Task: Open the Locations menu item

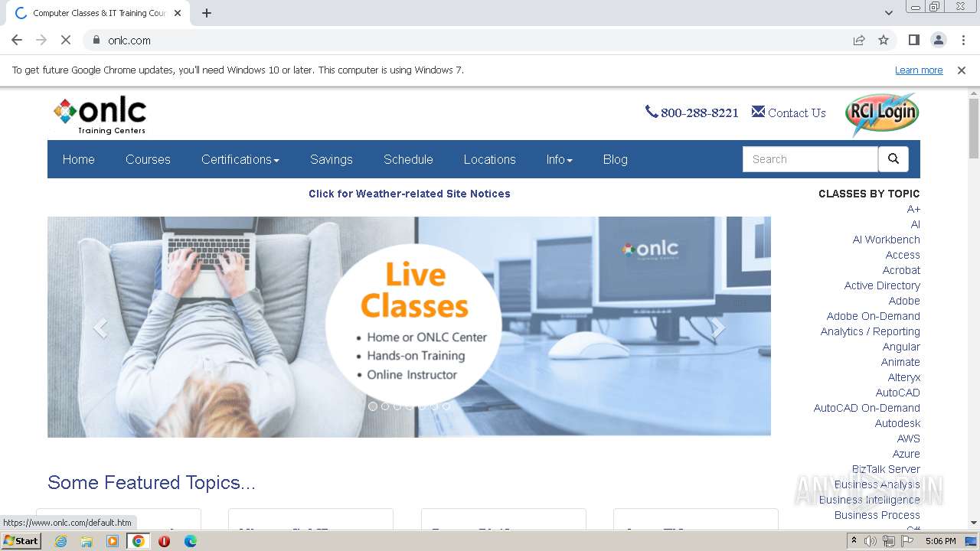Action: click(489, 159)
